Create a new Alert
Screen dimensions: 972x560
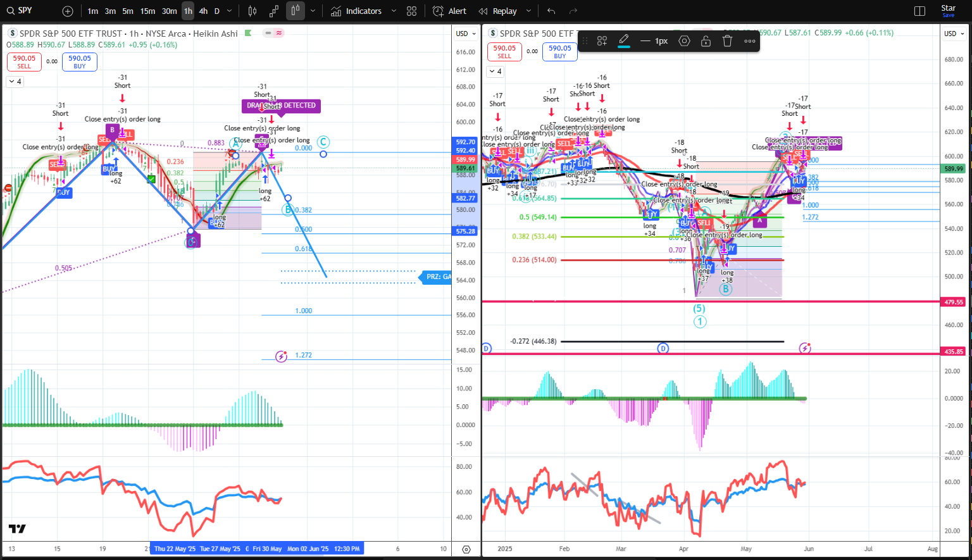tap(449, 11)
